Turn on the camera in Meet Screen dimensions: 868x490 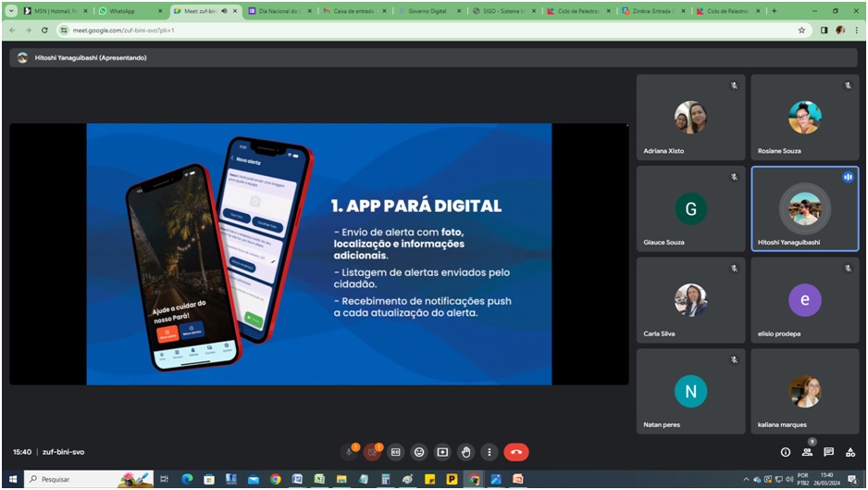coord(373,452)
